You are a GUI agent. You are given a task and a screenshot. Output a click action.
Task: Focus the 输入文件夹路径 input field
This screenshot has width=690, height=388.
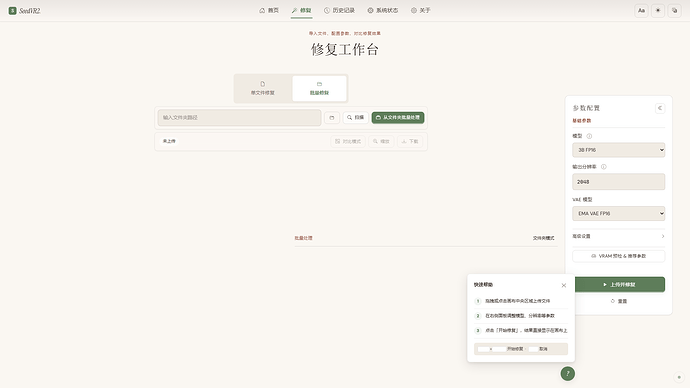pos(239,117)
